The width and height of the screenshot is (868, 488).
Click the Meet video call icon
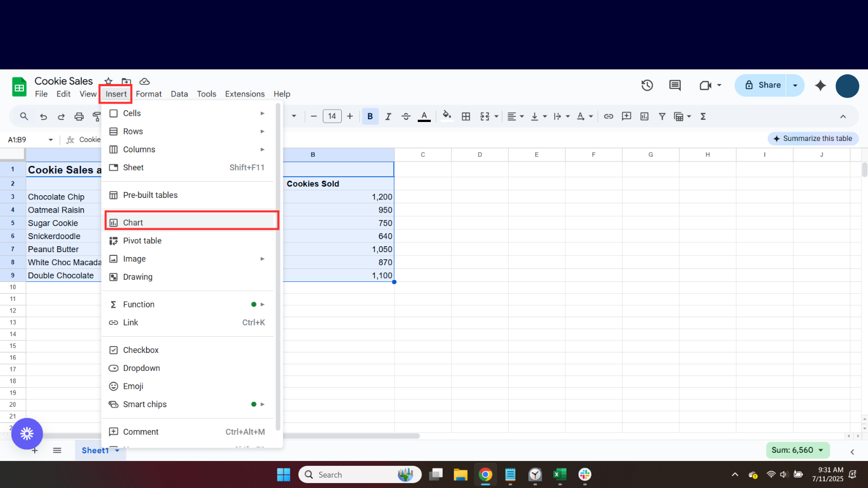[x=705, y=85]
